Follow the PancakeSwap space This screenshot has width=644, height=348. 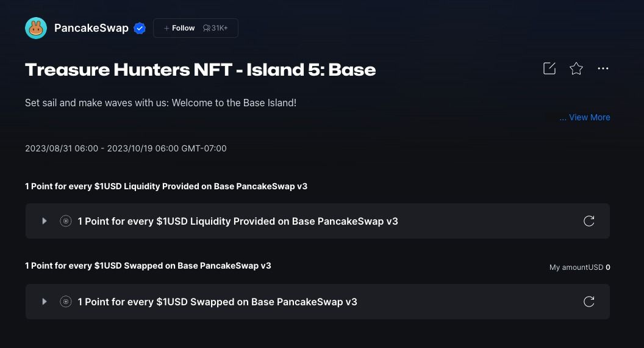tap(179, 28)
